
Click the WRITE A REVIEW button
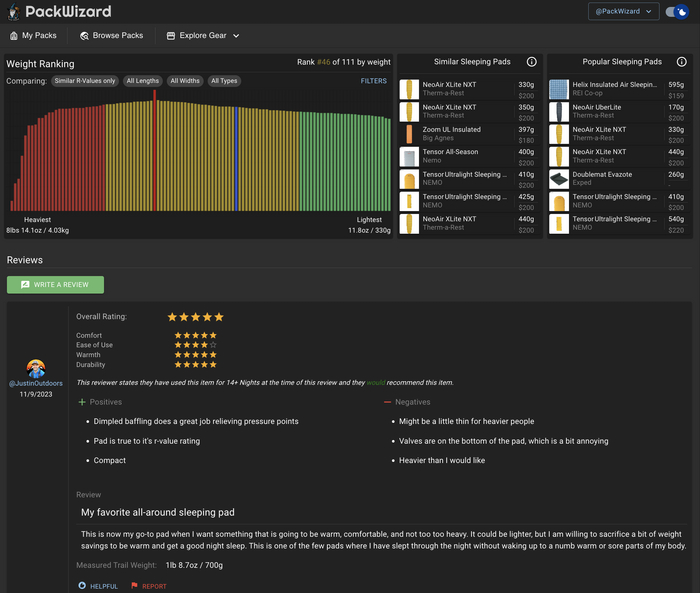click(55, 285)
